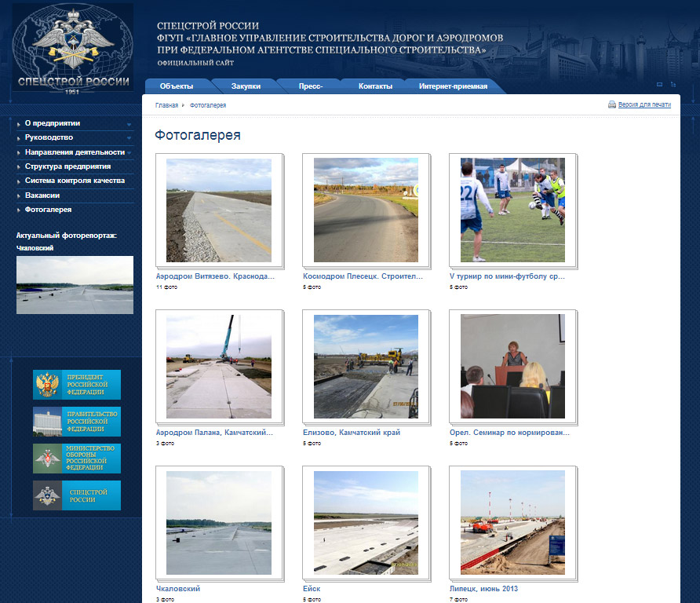This screenshot has width=700, height=603.
Task: Open the Елизово, Камчатский край title link
Action: tap(352, 433)
